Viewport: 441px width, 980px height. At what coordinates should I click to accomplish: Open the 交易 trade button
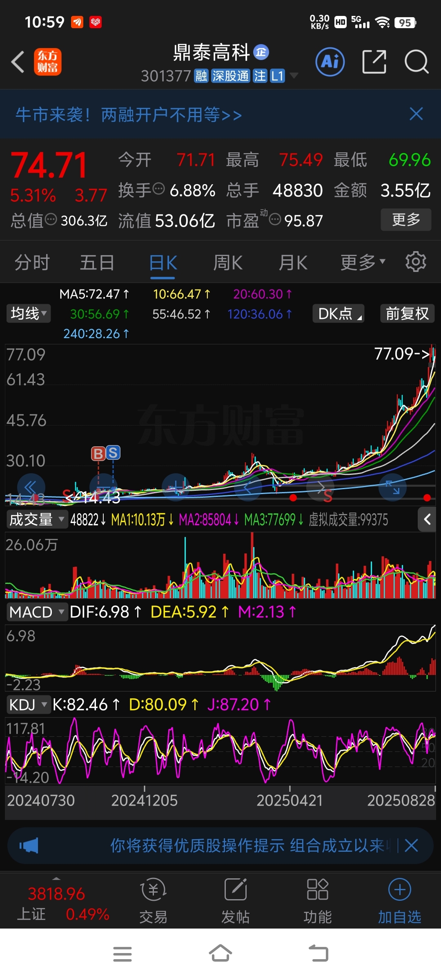(x=154, y=902)
